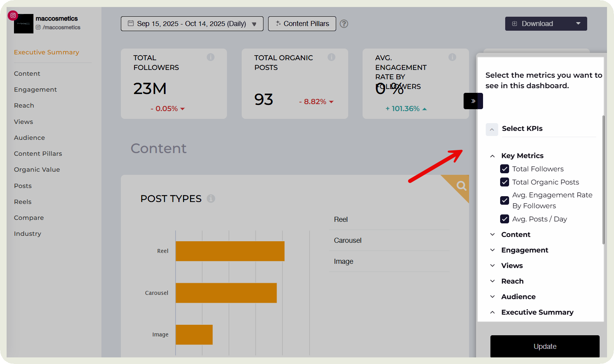The image size is (614, 364).
Task: Expand the Engagement metrics section
Action: point(524,250)
